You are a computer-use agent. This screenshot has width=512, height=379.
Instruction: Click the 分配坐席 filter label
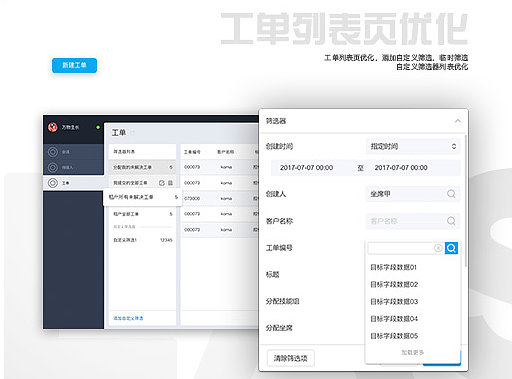[x=279, y=328]
